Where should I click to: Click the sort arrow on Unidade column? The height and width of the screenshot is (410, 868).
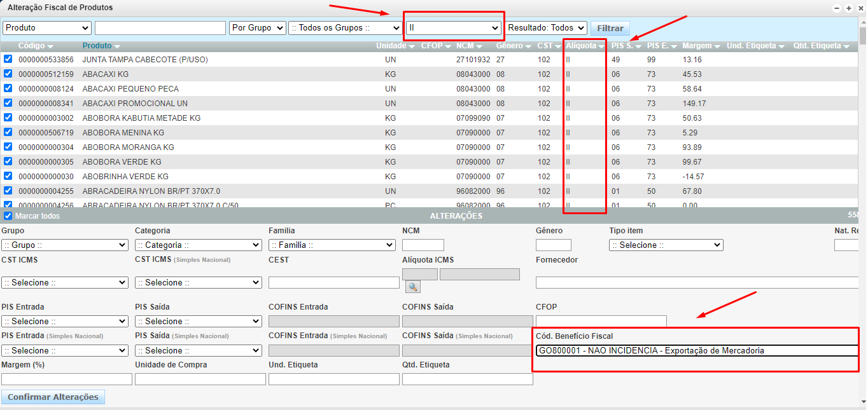point(412,46)
